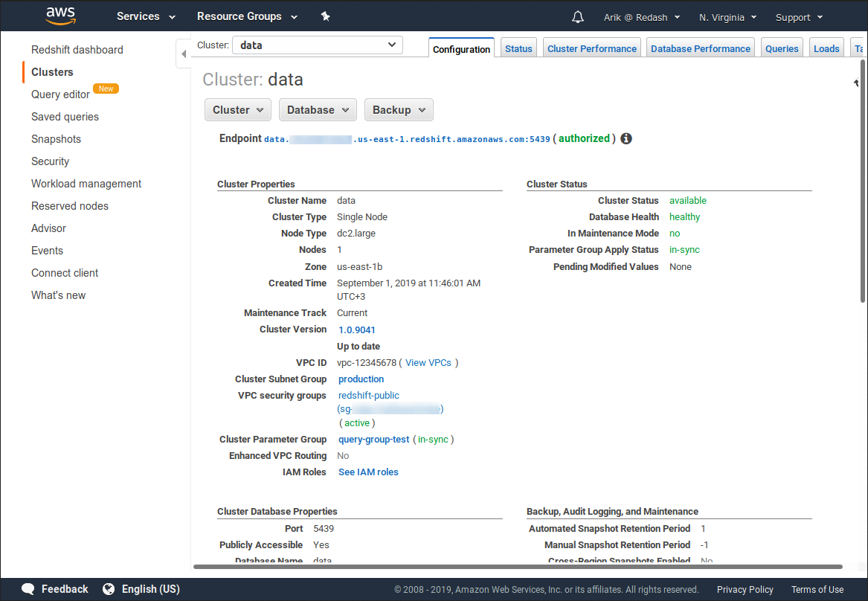
Task: Open Saved queries in sidebar
Action: (65, 117)
